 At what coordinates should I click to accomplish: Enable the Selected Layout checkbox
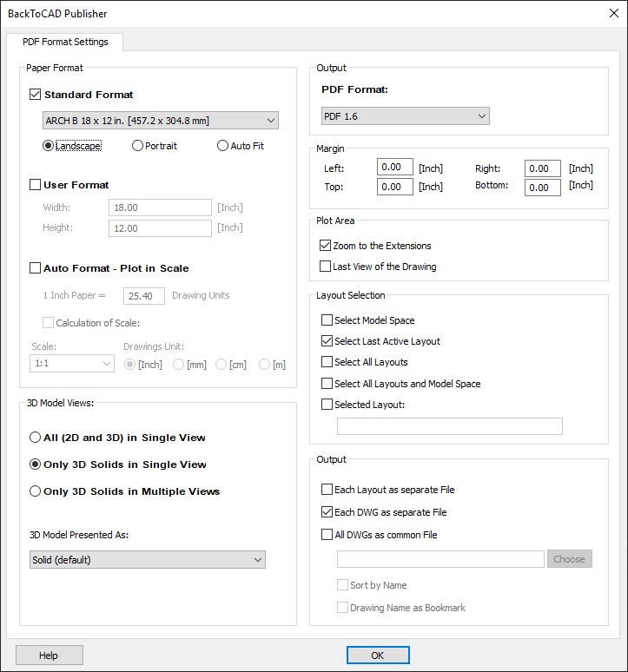tap(327, 404)
